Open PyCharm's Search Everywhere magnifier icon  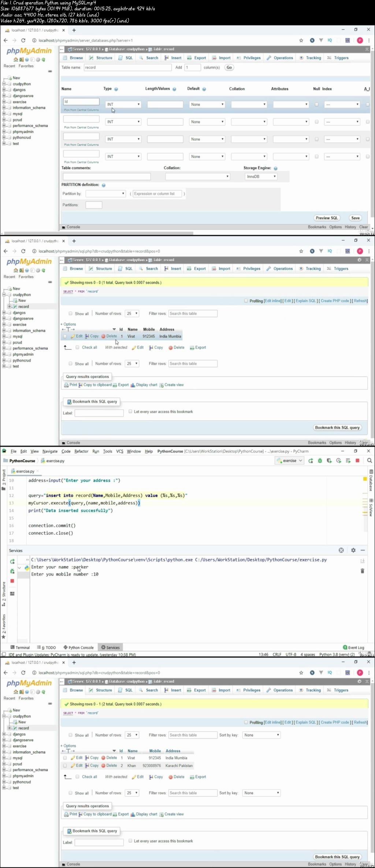pos(370,461)
